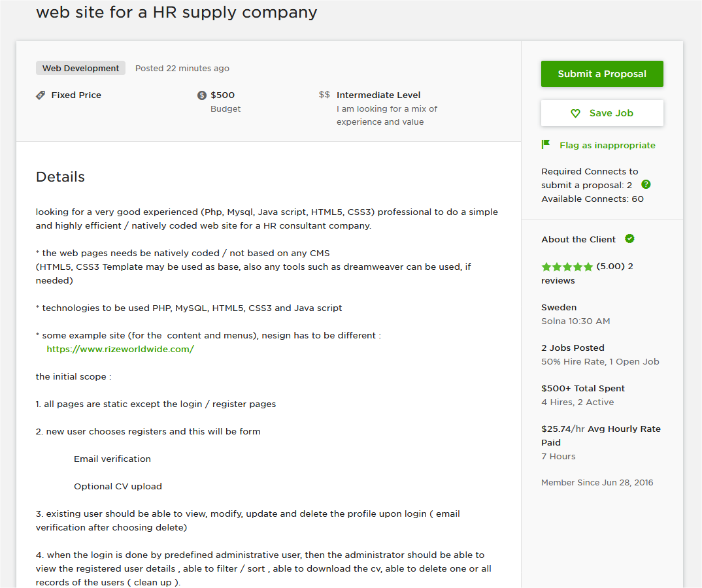This screenshot has width=702, height=588.
Task: Click the Posted 22 minutes ago timestamp
Action: (x=182, y=68)
